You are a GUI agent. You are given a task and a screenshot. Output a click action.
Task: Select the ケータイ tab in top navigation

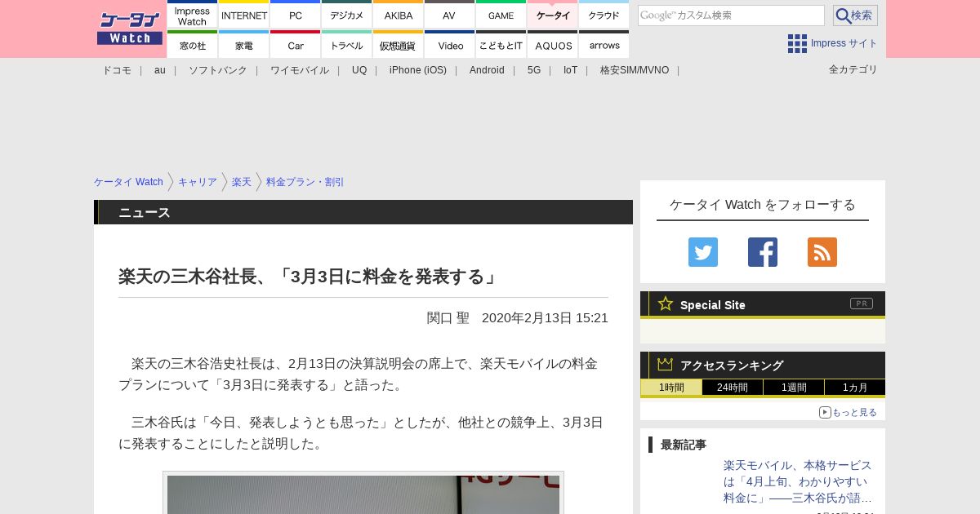[553, 15]
